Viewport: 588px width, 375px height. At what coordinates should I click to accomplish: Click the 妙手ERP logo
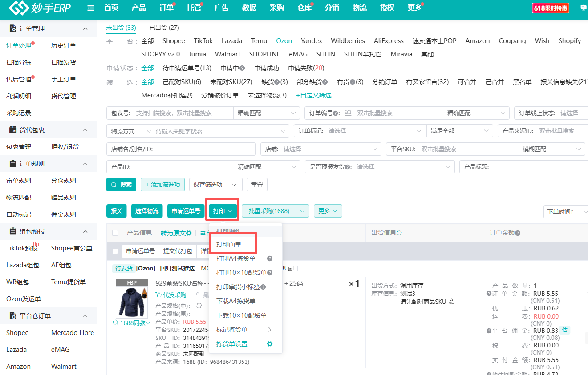point(40,8)
